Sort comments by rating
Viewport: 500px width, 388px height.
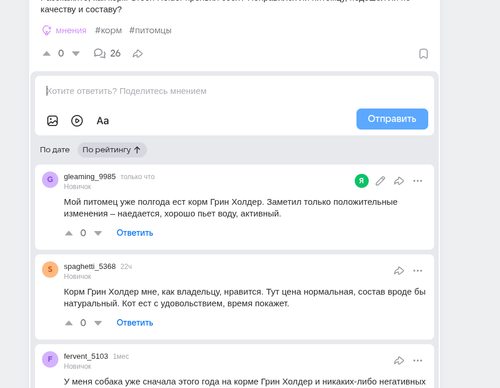112,150
